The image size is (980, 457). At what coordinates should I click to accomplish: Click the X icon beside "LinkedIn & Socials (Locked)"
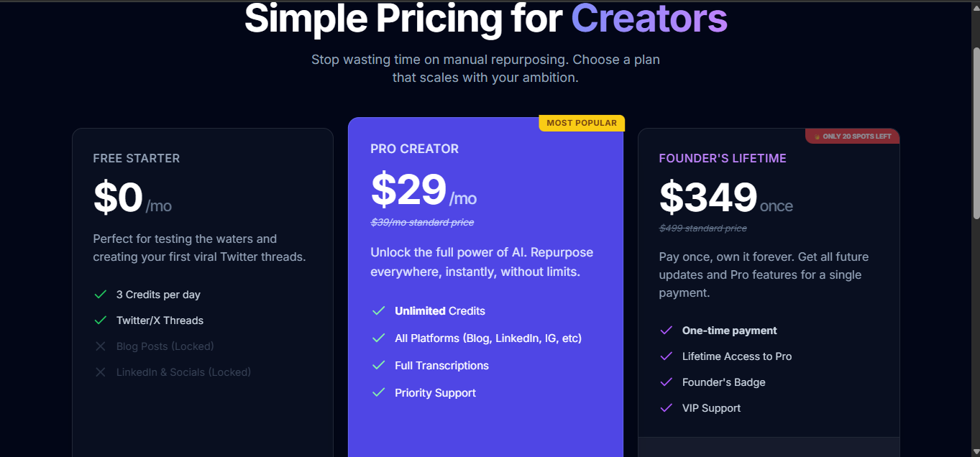[101, 372]
